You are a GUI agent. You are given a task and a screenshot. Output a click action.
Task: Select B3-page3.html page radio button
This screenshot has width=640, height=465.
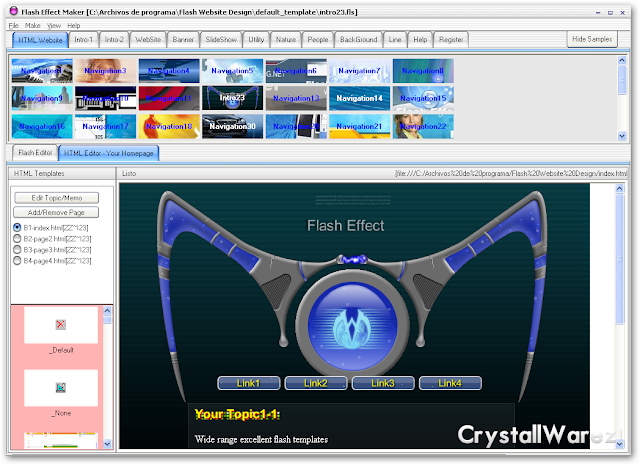coord(17,249)
